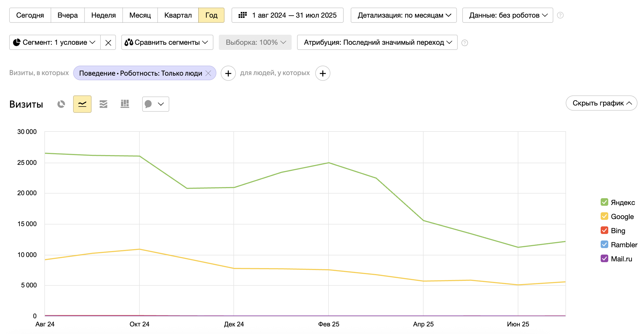Remove the segment with X icon
The height and width of the screenshot is (334, 644).
[x=108, y=43]
